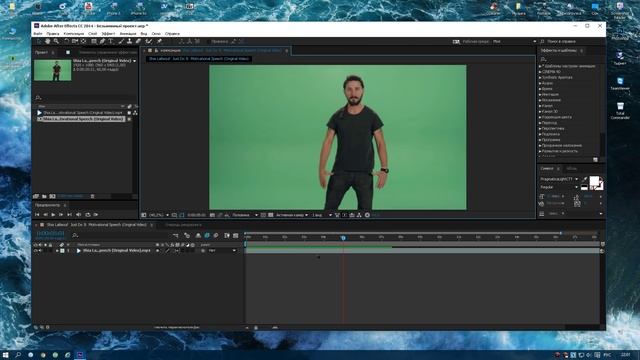The width and height of the screenshot is (640, 360).
Task: Jump to last frame in preview
Action: point(69,214)
